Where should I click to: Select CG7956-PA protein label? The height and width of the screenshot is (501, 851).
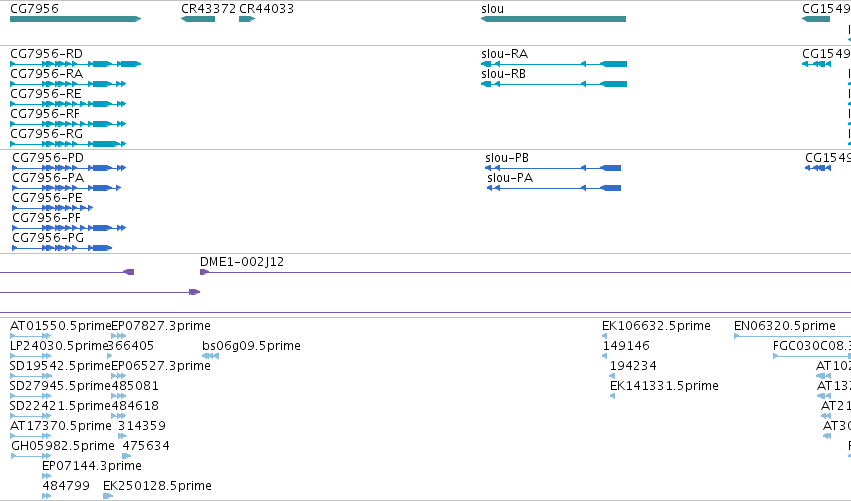[48, 178]
